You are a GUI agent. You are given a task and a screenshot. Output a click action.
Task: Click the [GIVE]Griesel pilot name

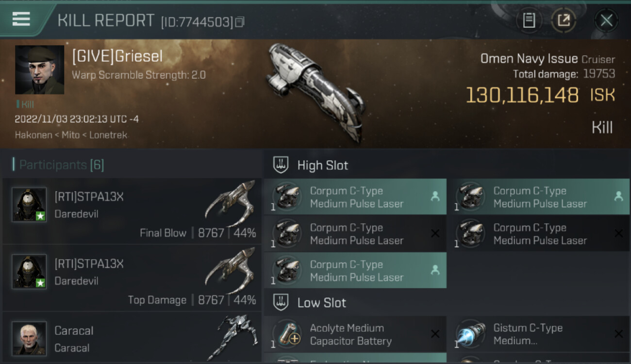coord(117,57)
